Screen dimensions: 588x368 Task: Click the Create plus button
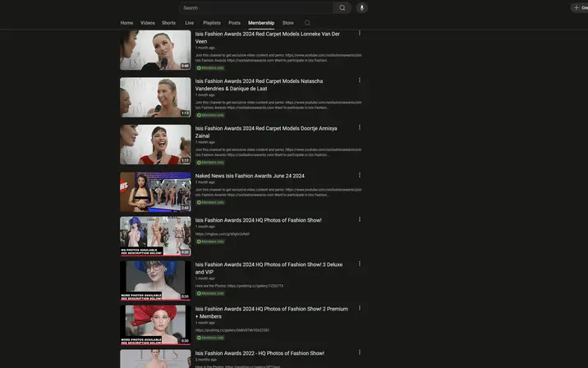(x=580, y=8)
